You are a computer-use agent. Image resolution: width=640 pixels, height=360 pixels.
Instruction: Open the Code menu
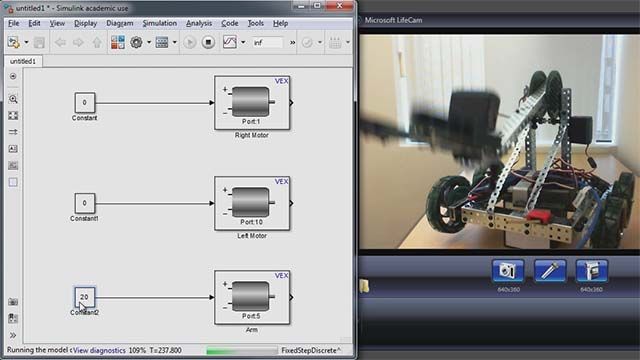pos(230,24)
